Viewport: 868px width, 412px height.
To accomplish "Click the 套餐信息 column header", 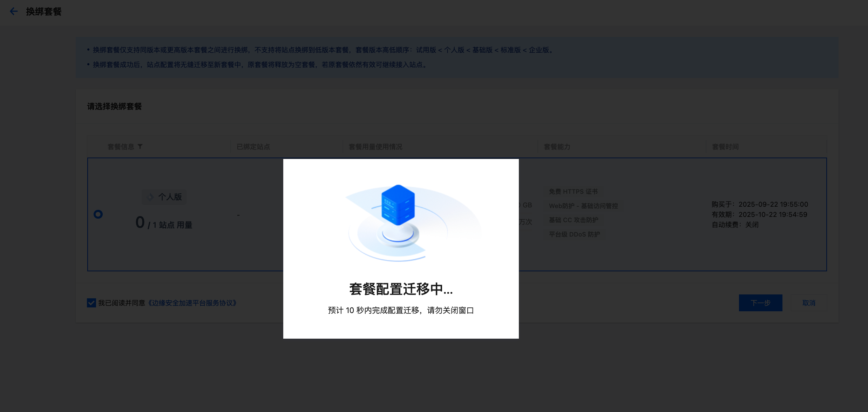I will (121, 147).
